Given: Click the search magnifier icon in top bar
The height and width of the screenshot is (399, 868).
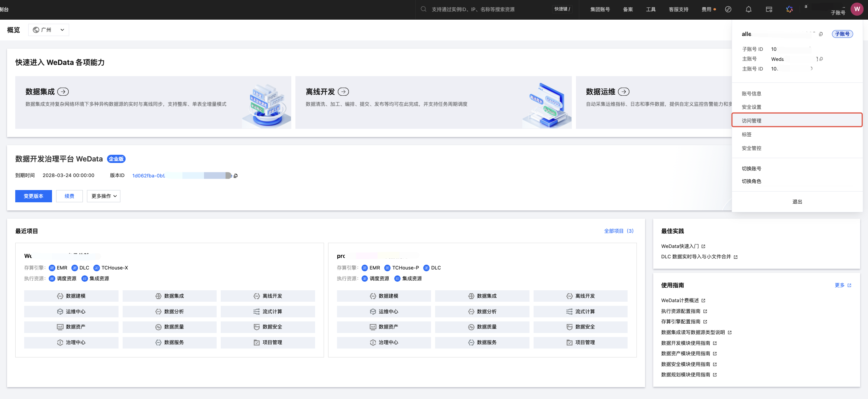Looking at the screenshot, I should (x=423, y=9).
